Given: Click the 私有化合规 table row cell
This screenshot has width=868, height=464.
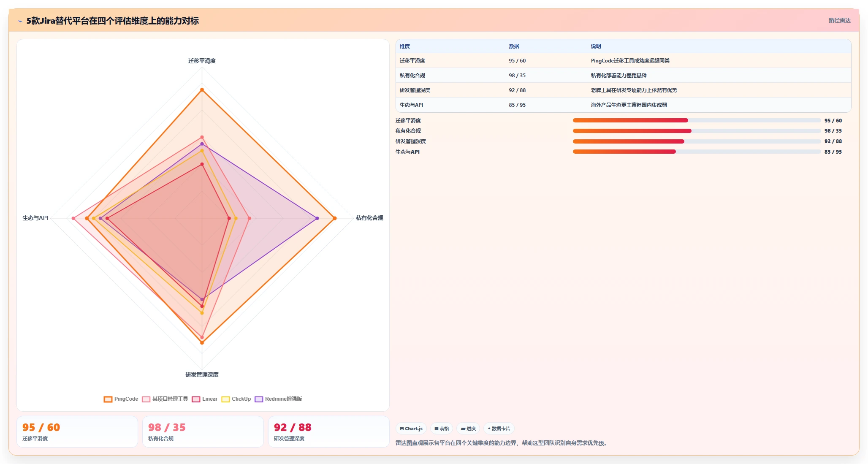Looking at the screenshot, I should point(412,76).
